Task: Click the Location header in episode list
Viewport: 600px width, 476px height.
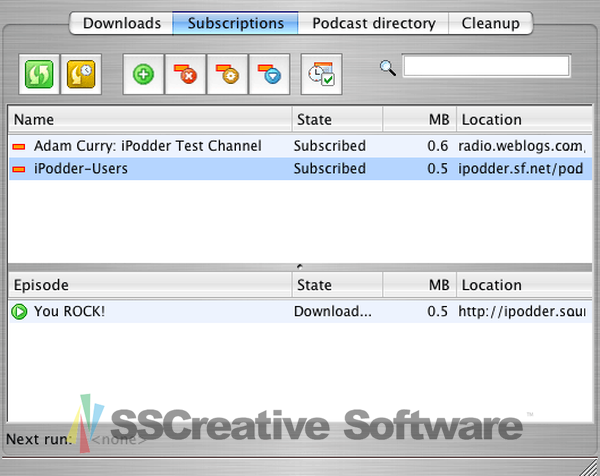Action: pos(525,285)
